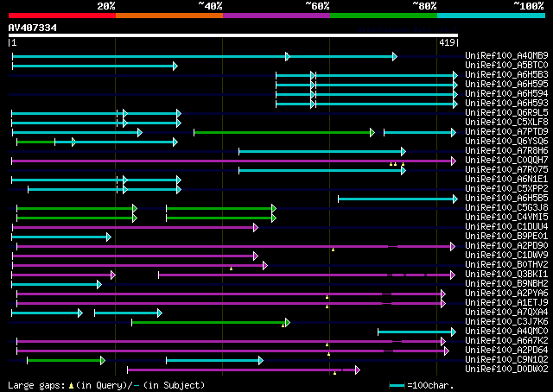Open the UniRef100_B0THV2 hit
This screenshot has width=553, height=392.
pos(506,265)
